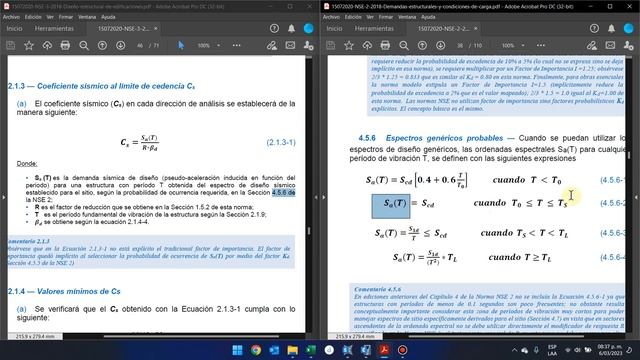The image size is (640, 360).
Task: Open search magnifier in NSE-2 window
Action: tap(404, 45)
